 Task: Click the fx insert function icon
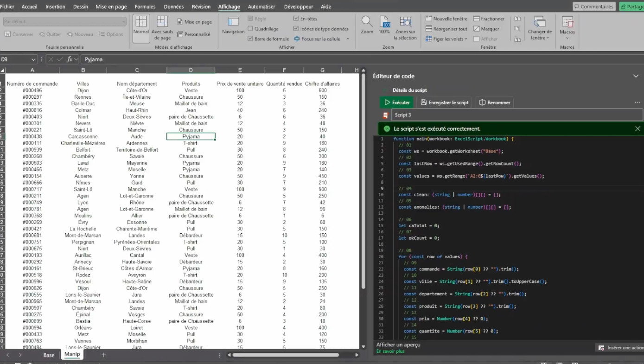(70, 59)
